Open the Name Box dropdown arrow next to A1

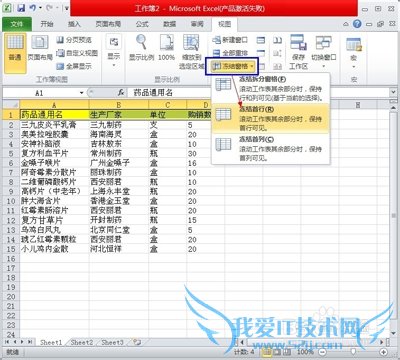click(81, 93)
